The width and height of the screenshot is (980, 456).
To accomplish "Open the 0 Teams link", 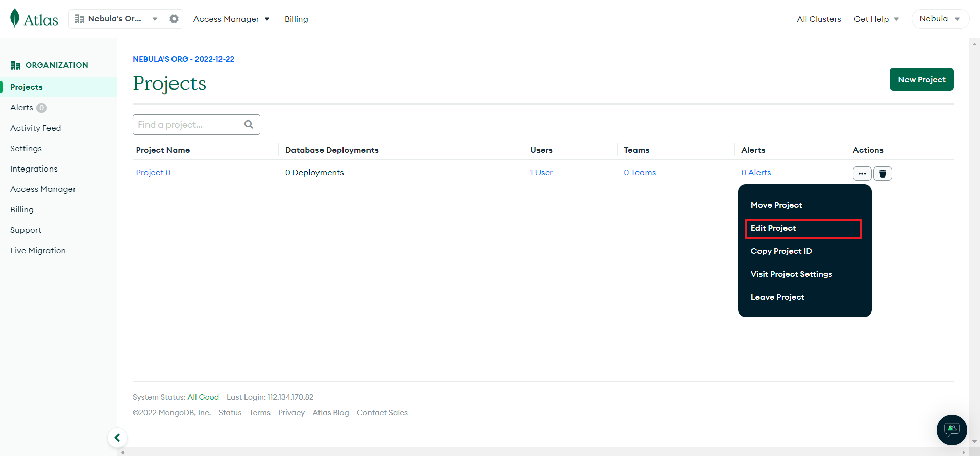I will point(640,172).
